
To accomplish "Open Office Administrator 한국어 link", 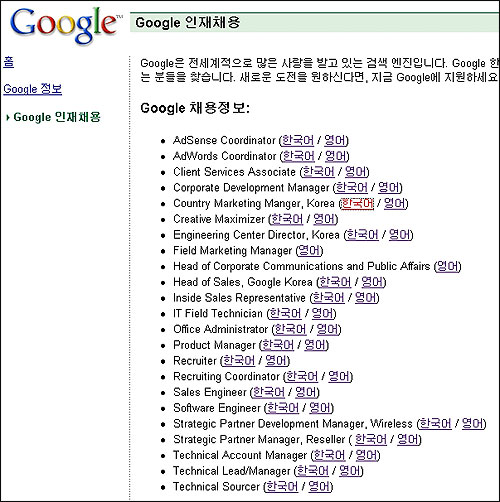I will pyautogui.click(x=290, y=329).
